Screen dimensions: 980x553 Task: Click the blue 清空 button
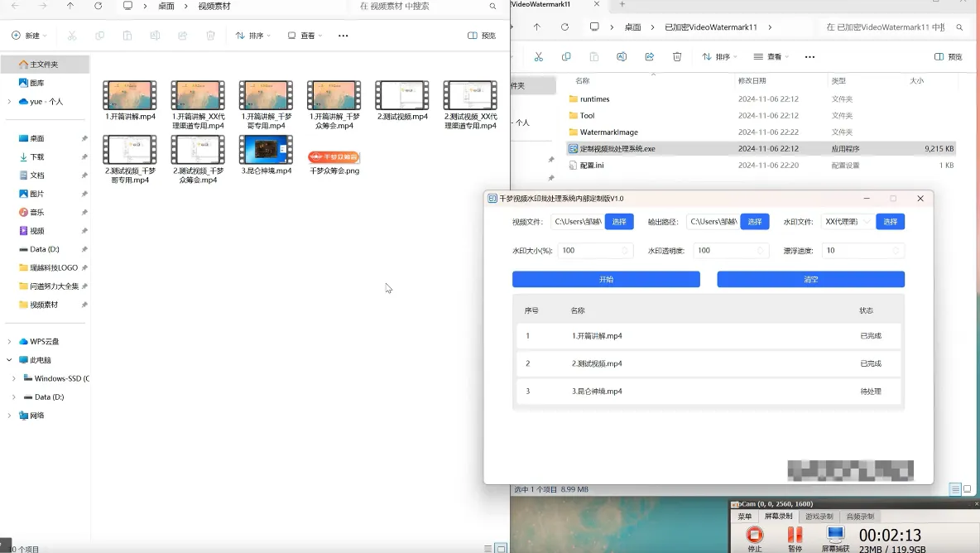tap(810, 280)
